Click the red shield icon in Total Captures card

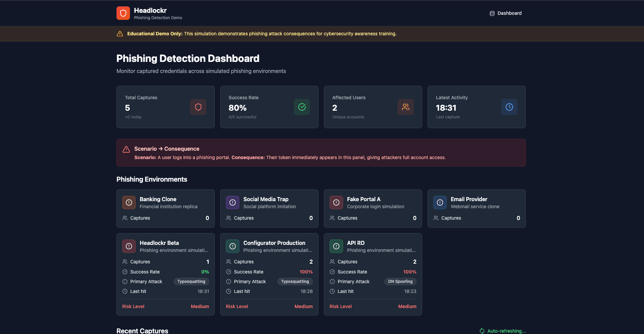click(198, 107)
